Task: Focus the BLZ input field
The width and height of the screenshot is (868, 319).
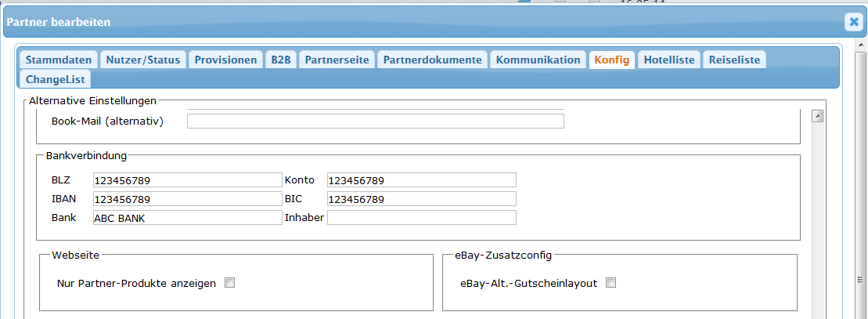Action: 186,180
